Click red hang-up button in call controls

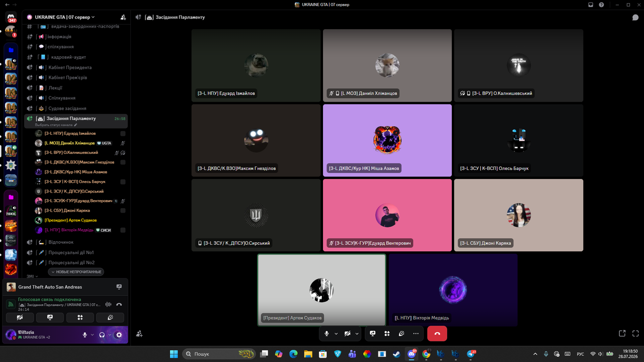(437, 333)
